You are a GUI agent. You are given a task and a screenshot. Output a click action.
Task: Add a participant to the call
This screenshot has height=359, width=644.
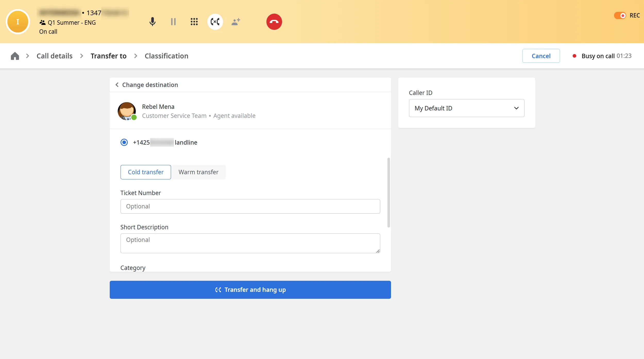236,22
